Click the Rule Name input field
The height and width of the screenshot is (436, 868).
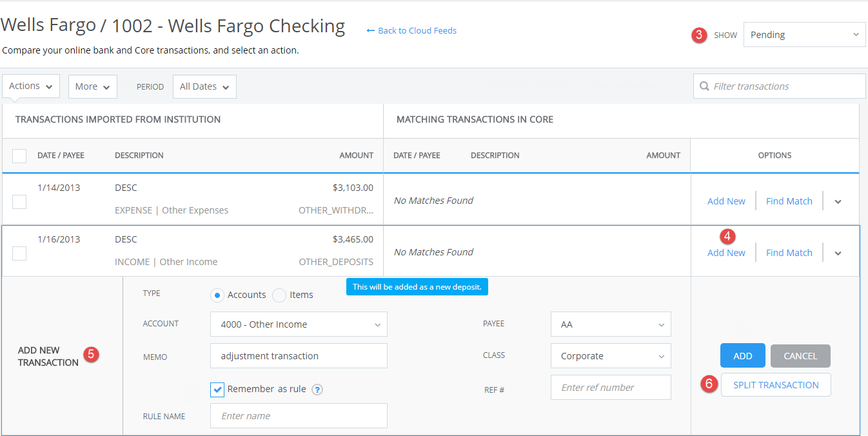point(299,416)
